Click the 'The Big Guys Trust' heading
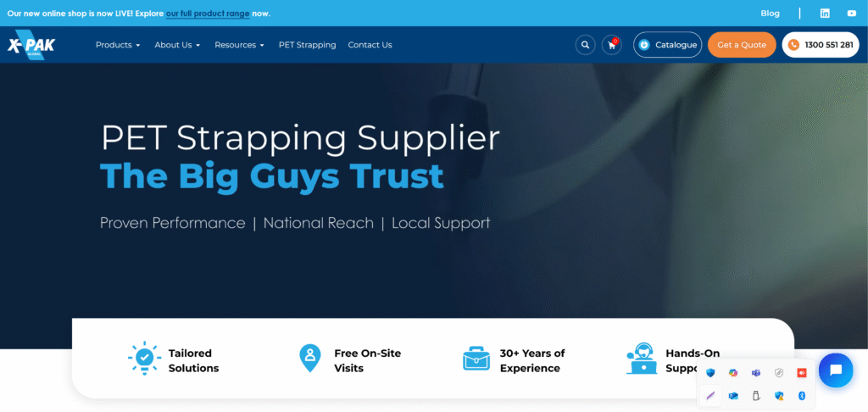868x412 pixels. (272, 175)
